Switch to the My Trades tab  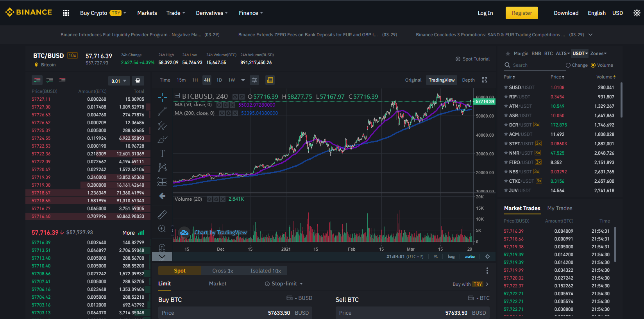pyautogui.click(x=560, y=208)
